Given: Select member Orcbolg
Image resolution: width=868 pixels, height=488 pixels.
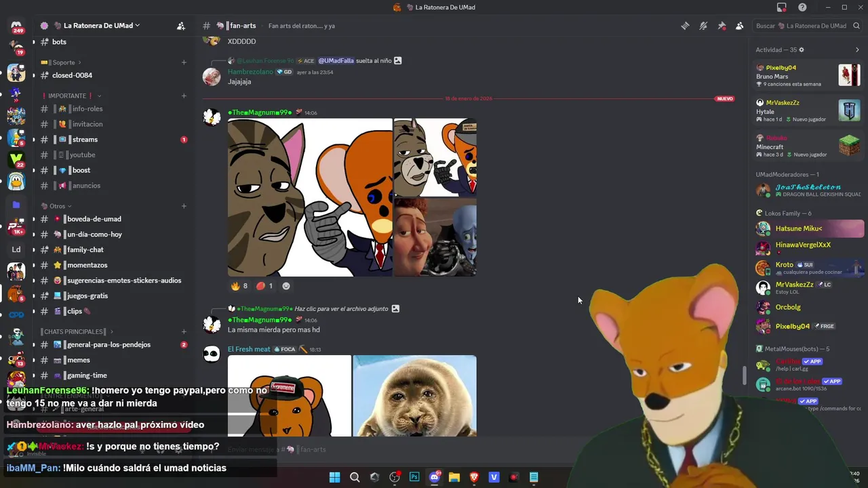Looking at the screenshot, I should (810, 307).
